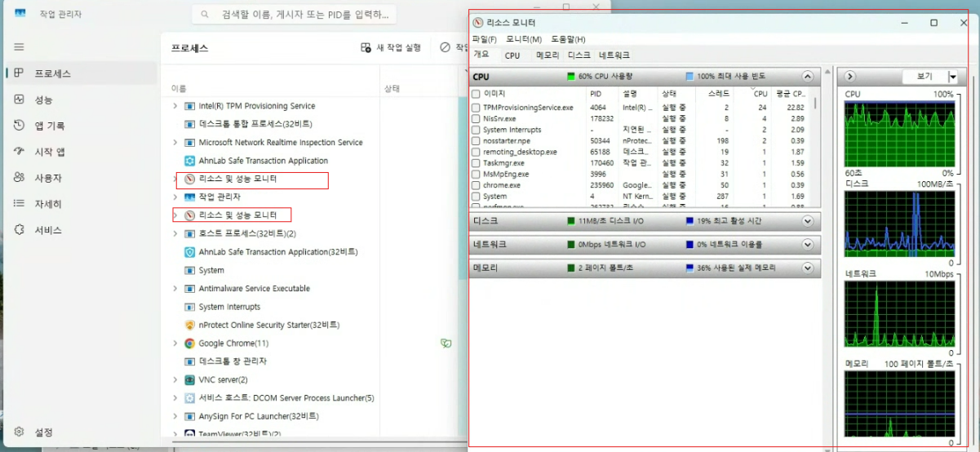This screenshot has height=452, width=980.
Task: Check the remoting_desktop.exe checkbox
Action: [x=476, y=152]
